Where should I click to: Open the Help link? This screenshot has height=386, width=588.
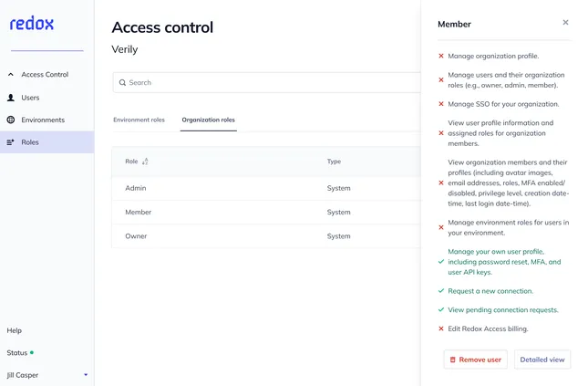15,330
